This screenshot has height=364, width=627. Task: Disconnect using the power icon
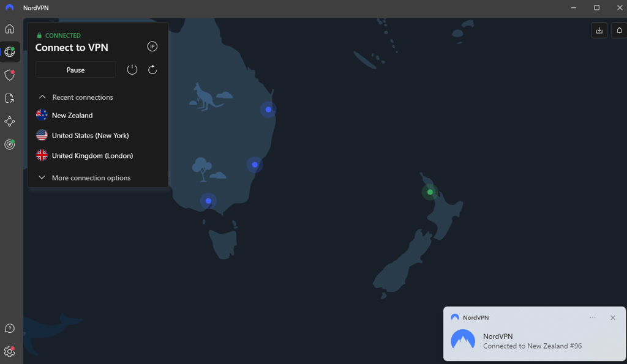tap(132, 70)
